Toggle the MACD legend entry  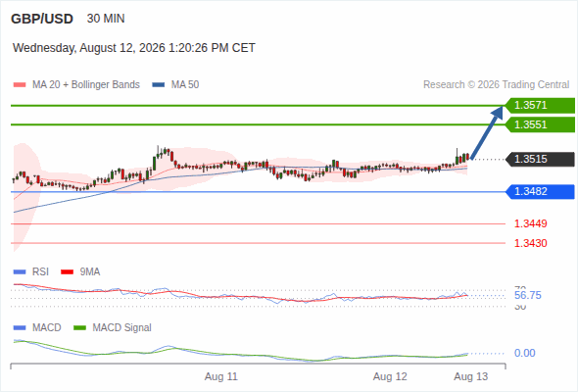click(37, 327)
